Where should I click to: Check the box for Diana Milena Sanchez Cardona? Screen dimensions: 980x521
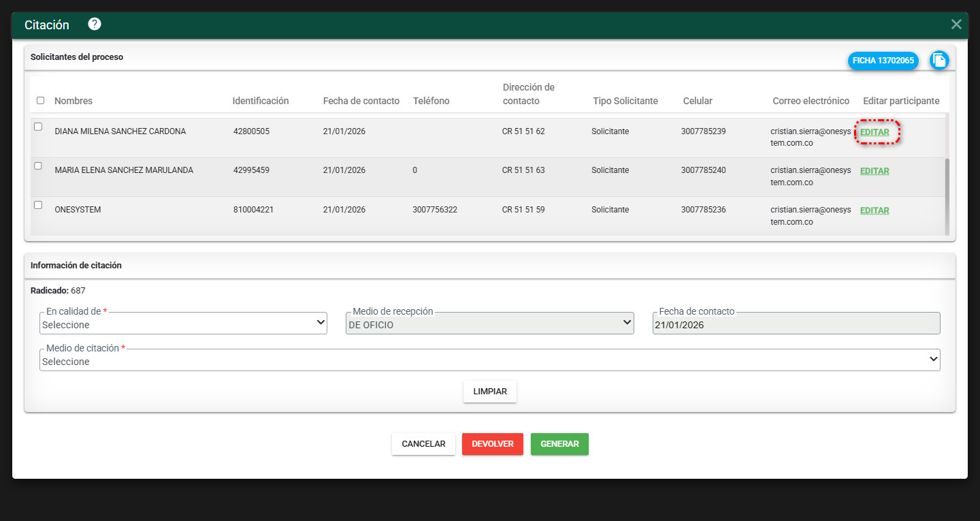38,127
